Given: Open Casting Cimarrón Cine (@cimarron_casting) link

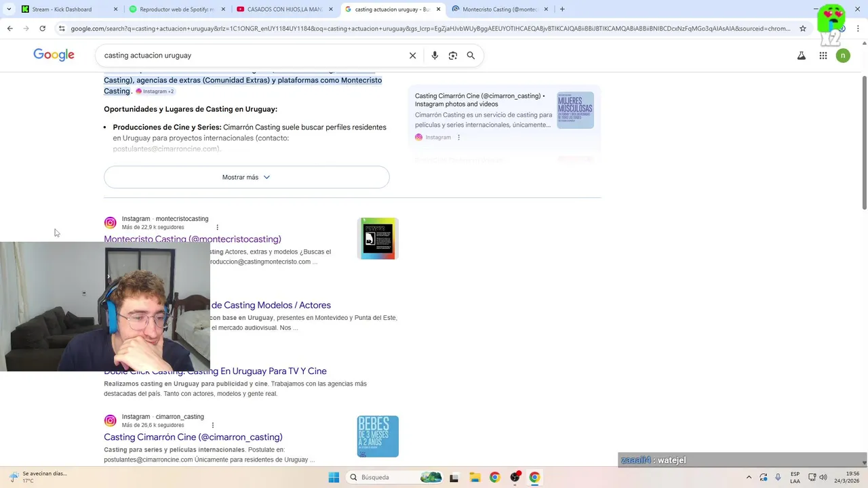Looking at the screenshot, I should [193, 437].
